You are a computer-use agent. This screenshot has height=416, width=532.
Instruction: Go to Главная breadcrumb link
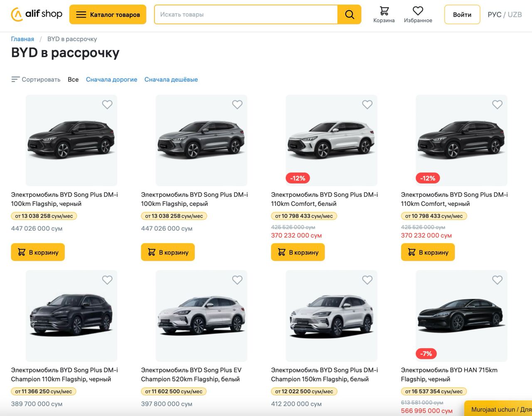(22, 39)
